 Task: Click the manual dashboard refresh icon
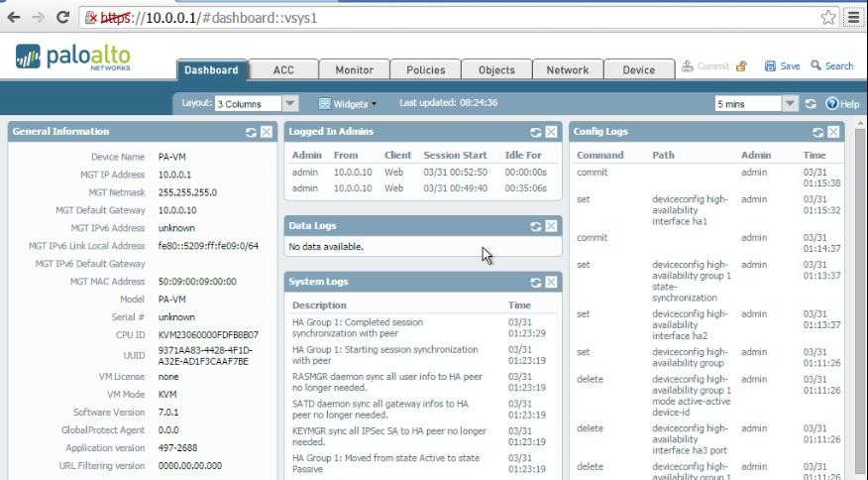pyautogui.click(x=811, y=103)
